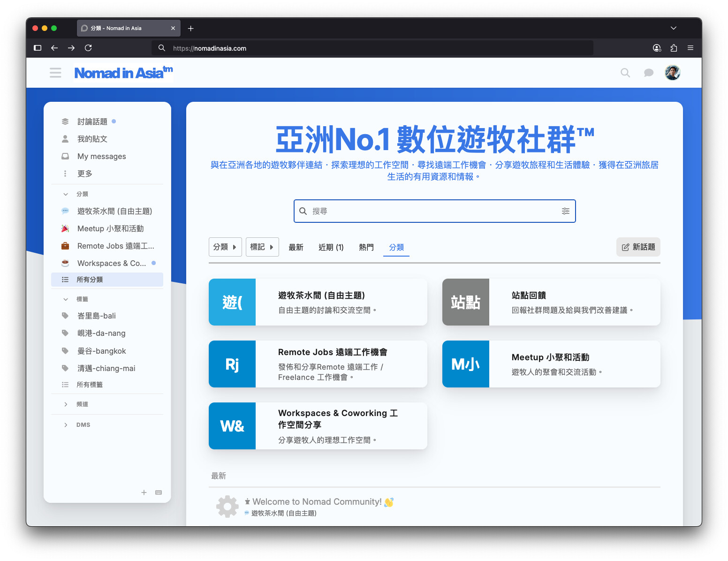
Task: Open the user profile avatar
Action: (672, 73)
